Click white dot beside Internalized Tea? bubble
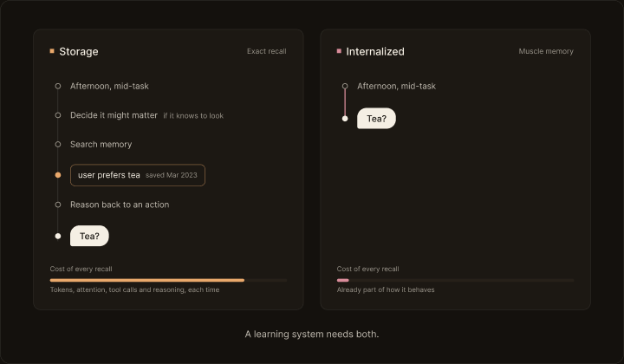This screenshot has height=364, width=624. point(345,119)
